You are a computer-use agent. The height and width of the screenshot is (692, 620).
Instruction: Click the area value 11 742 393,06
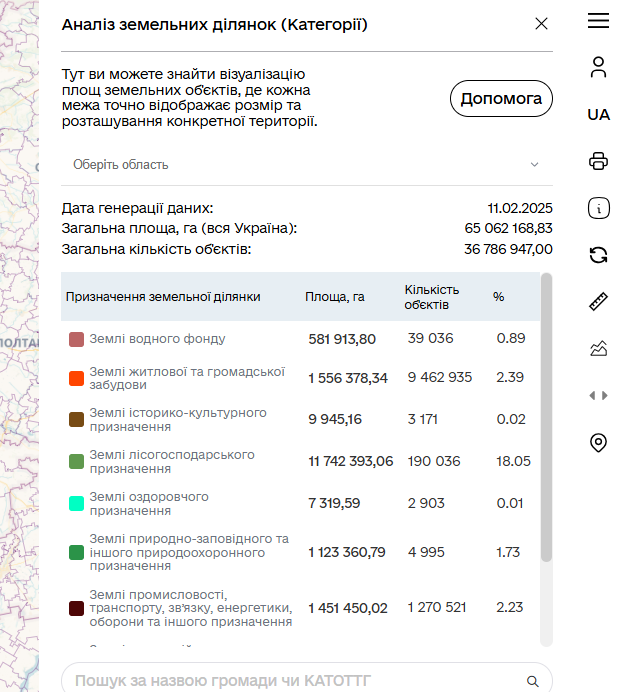[350, 461]
